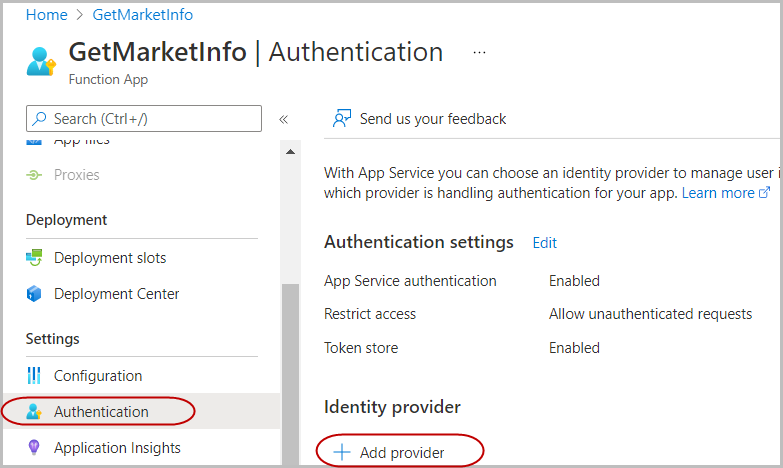
Task: Click the GetMarketInfo Function App icon
Action: (x=41, y=60)
